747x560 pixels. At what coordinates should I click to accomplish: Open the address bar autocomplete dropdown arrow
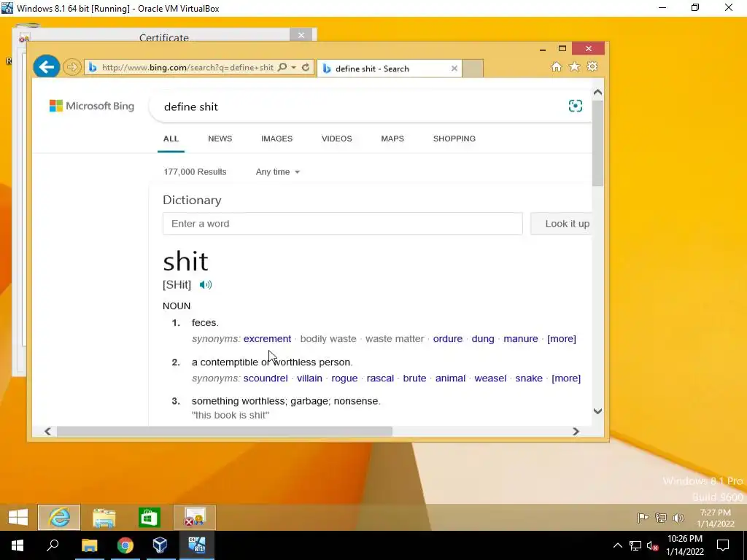click(x=293, y=67)
